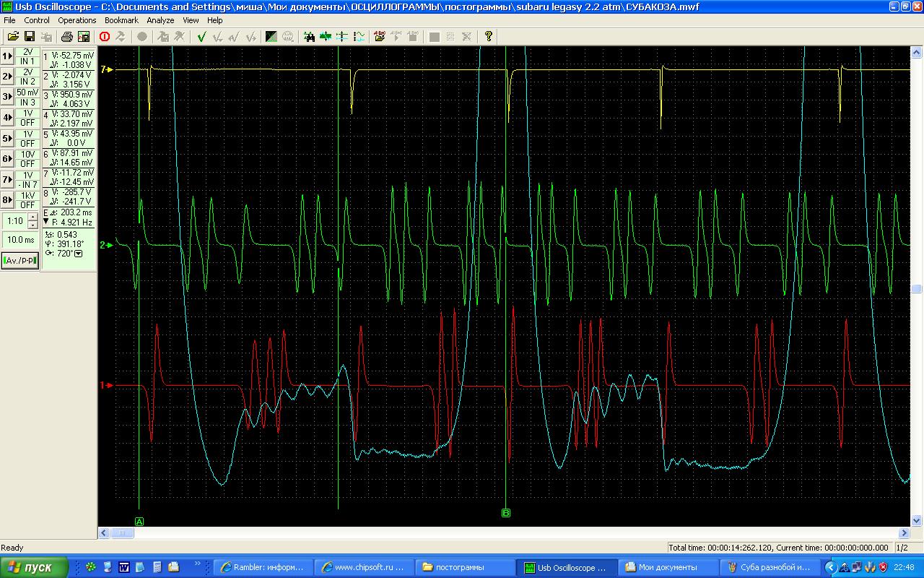Screen dimensions: 924x578
Task: Click the Word icon in quick launch
Action: click(x=123, y=567)
